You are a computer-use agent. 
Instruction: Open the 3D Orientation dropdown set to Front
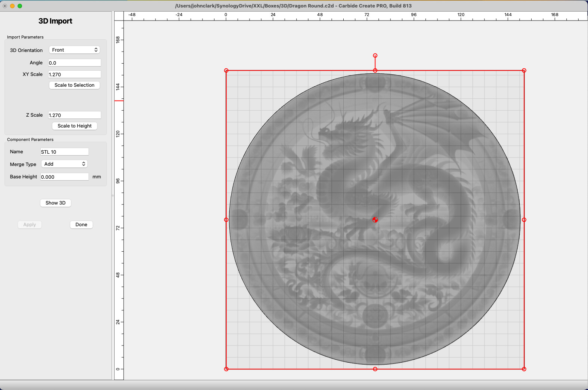click(x=74, y=50)
